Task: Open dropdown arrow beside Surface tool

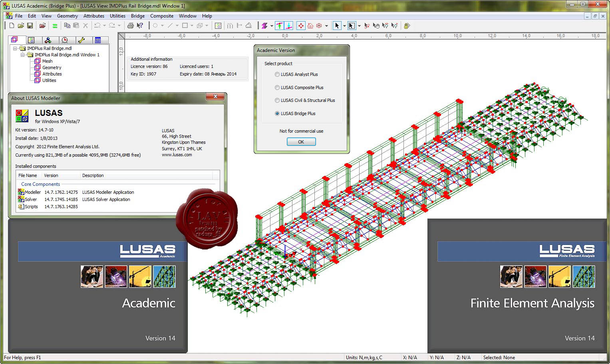Action: [192, 26]
